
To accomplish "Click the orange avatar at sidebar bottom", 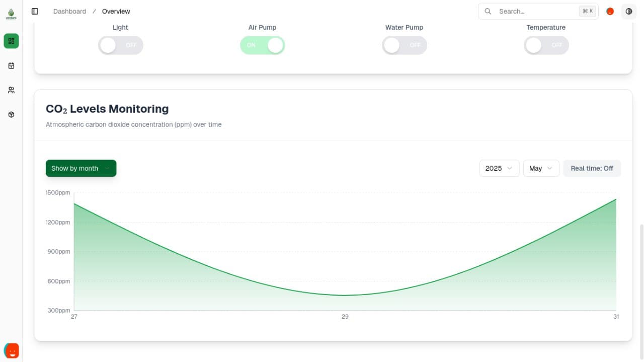I will pos(11,350).
